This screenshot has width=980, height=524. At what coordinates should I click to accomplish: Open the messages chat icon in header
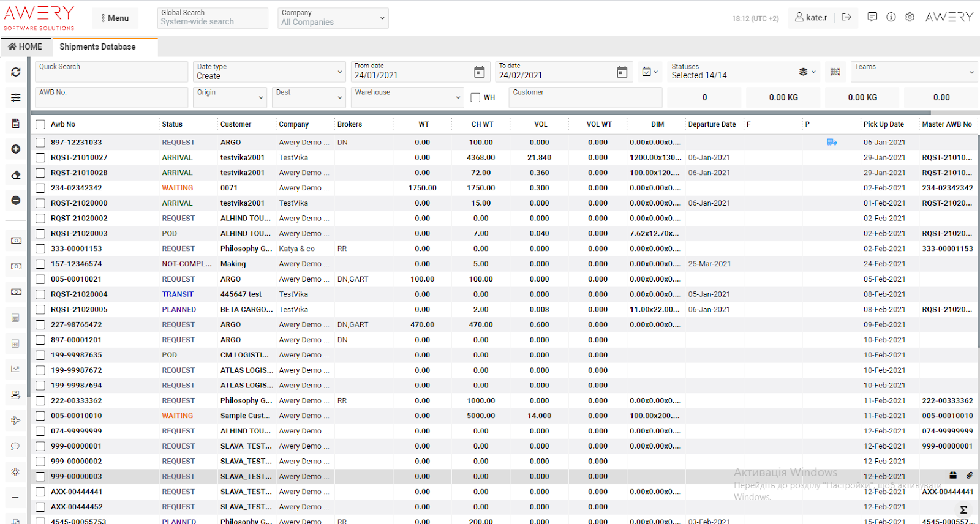tap(872, 17)
